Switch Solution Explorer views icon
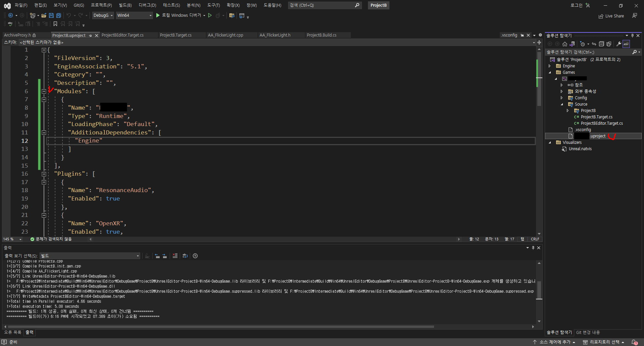 pyautogui.click(x=572, y=44)
